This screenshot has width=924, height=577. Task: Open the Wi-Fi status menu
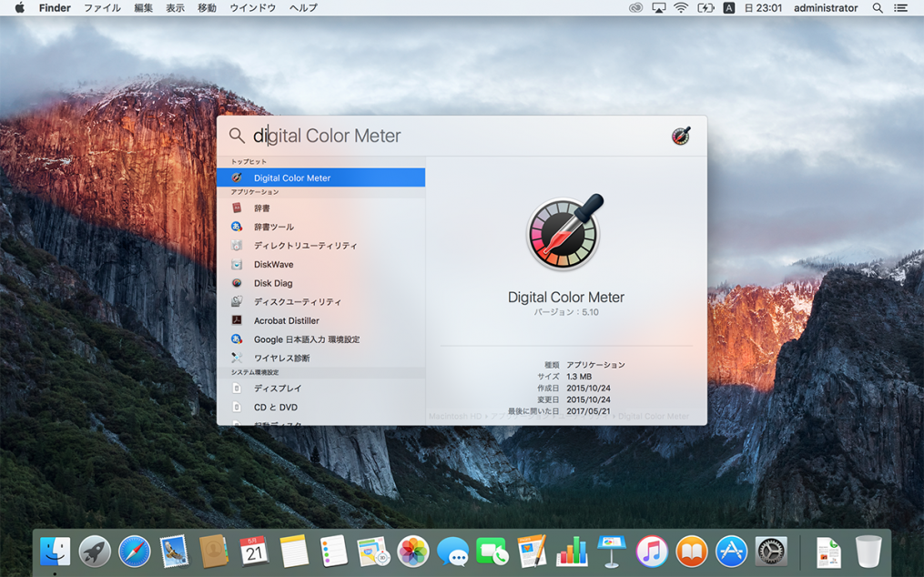(x=681, y=7)
